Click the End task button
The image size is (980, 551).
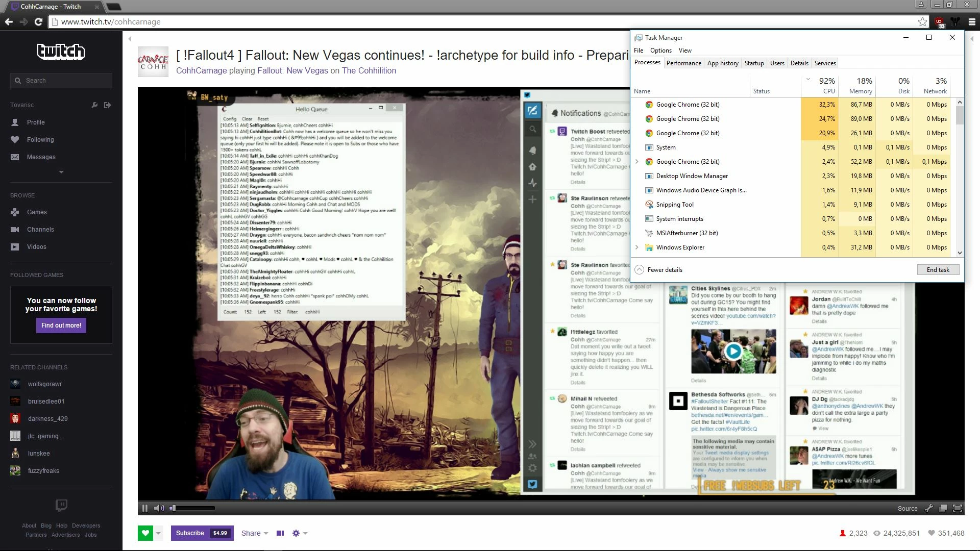(x=938, y=270)
